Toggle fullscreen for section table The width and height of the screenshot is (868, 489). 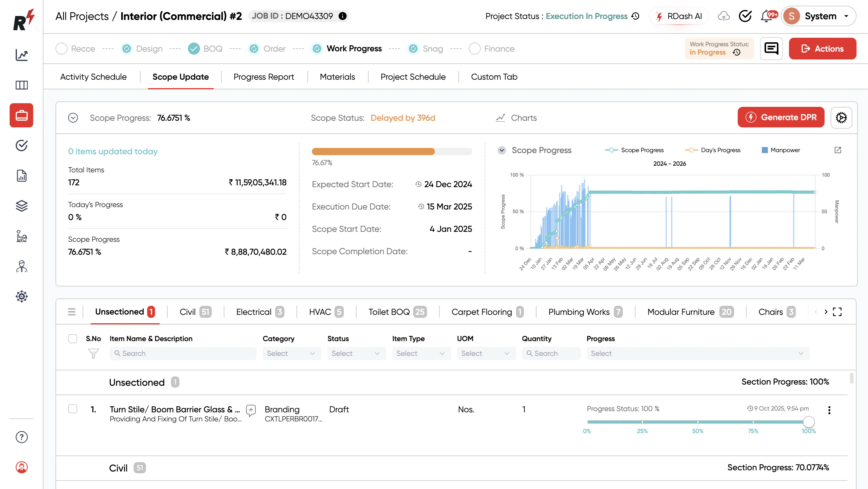pos(837,312)
